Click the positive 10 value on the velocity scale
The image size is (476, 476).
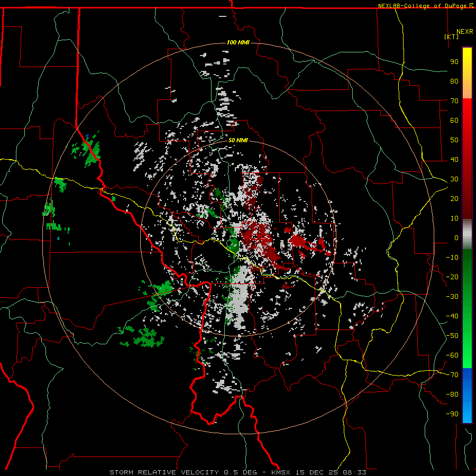[x=454, y=218]
